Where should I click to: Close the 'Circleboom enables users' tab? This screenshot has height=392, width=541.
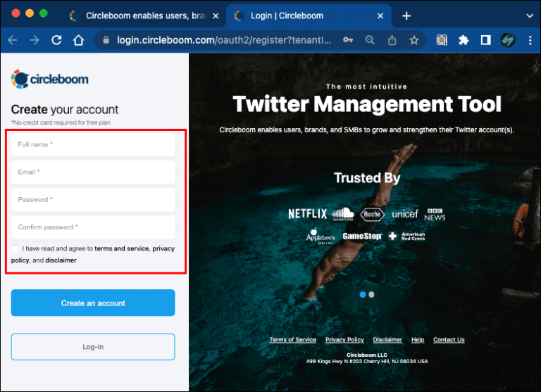click(x=216, y=16)
